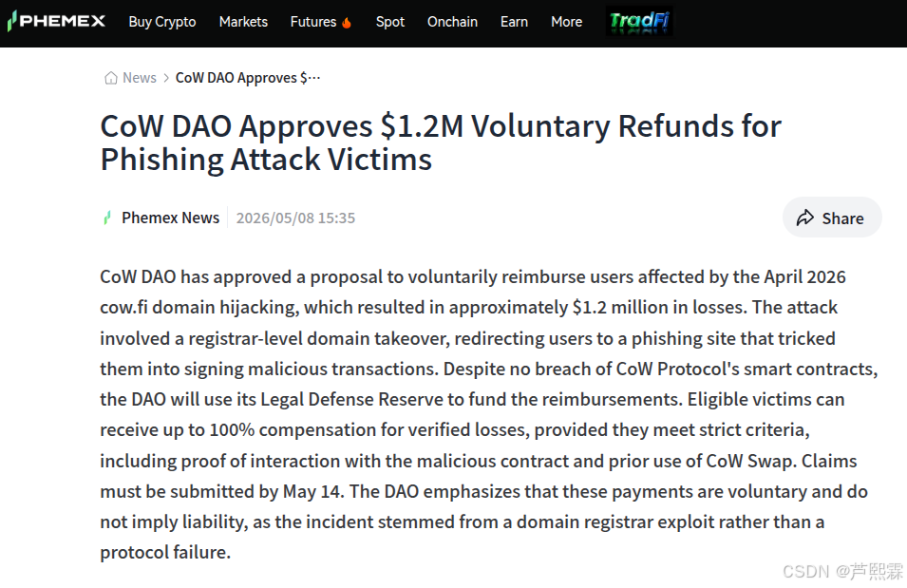Click the Futures fire icon
Image resolution: width=907 pixels, height=588 pixels.
(347, 23)
